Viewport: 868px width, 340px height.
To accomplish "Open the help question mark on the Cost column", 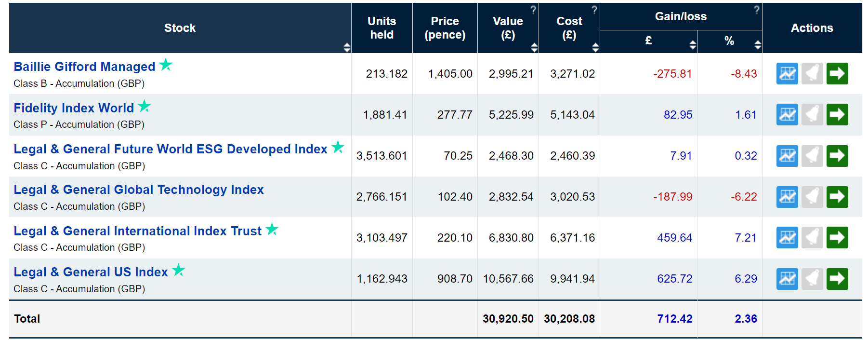I will tap(594, 10).
